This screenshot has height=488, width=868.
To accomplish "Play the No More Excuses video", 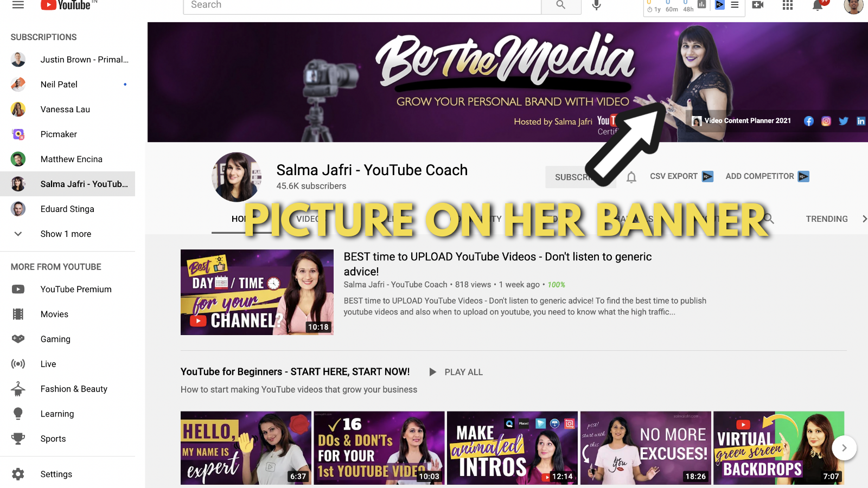I will point(646,448).
